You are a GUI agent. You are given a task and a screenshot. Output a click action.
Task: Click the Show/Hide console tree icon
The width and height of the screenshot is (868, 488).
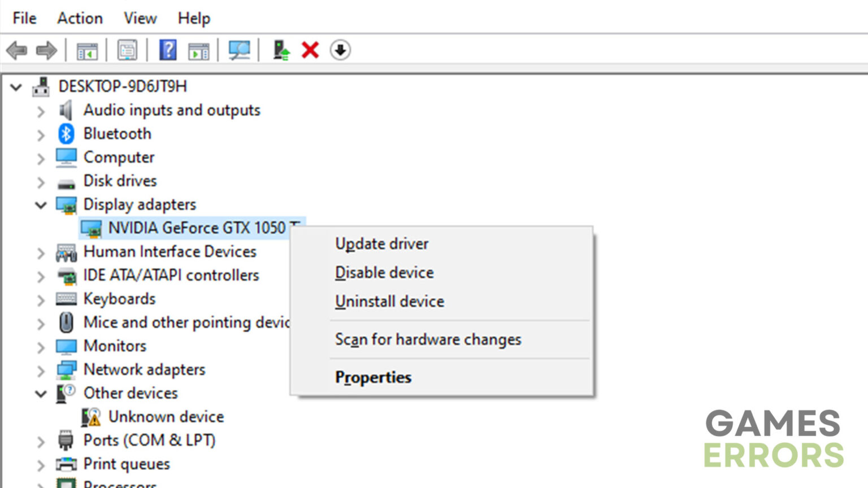(86, 50)
